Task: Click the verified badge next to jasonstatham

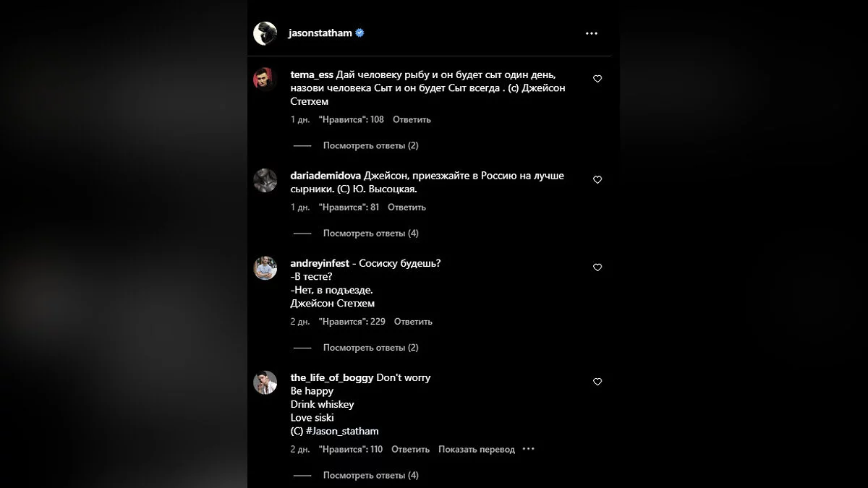Action: click(359, 33)
